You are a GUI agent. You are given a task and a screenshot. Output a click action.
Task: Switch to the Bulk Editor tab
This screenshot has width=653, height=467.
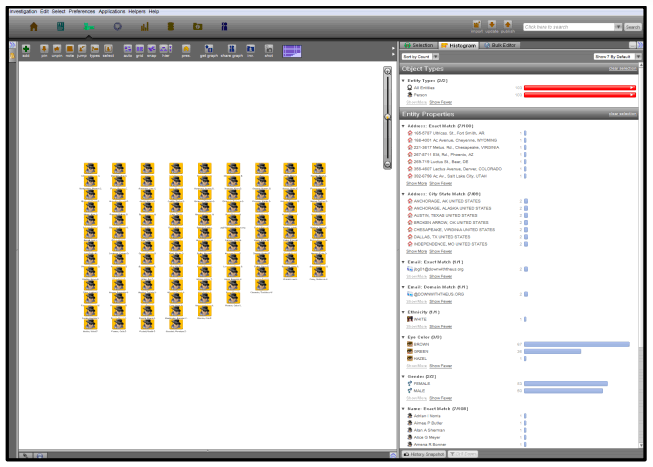coord(500,45)
